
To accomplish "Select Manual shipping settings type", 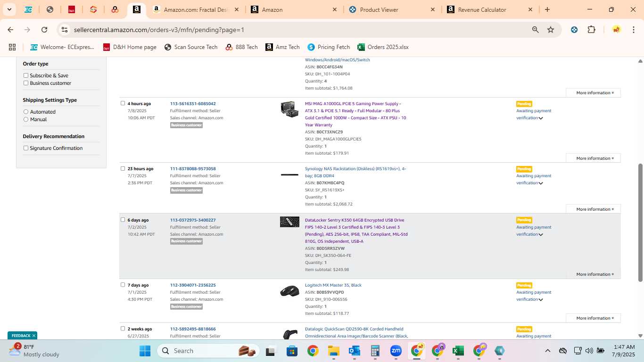I will pos(26,119).
